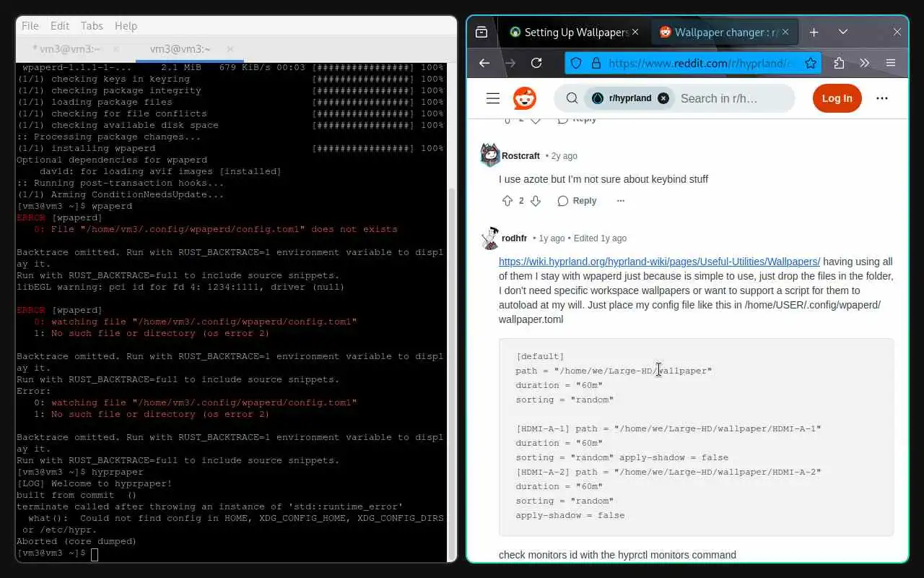Viewport: 924px width, 578px height.
Task: Open Rostcraft's avatar
Action: click(x=490, y=155)
